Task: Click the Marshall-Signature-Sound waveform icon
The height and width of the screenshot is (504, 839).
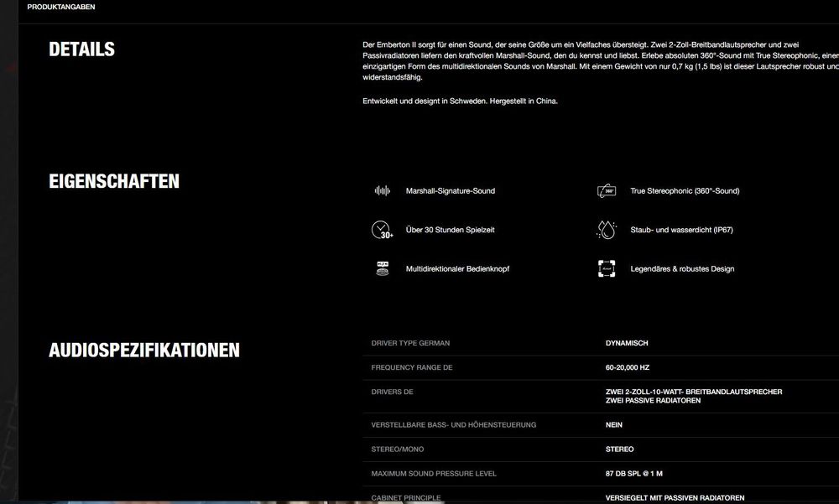Action: pyautogui.click(x=382, y=191)
